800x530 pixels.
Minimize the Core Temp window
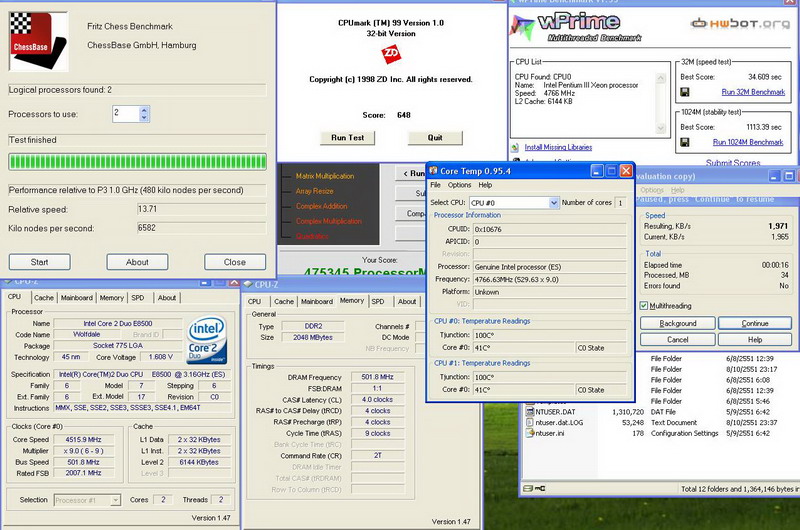point(597,171)
